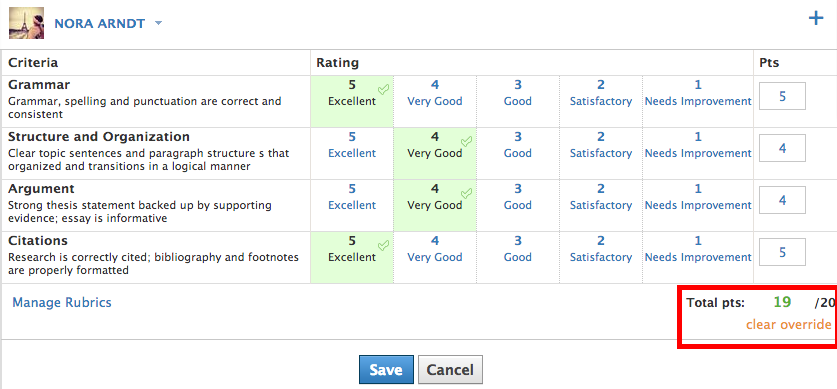Image resolution: width=837 pixels, height=389 pixels.
Task: Click the checkmark on Grammar's Excellent cell
Action: tap(383, 90)
